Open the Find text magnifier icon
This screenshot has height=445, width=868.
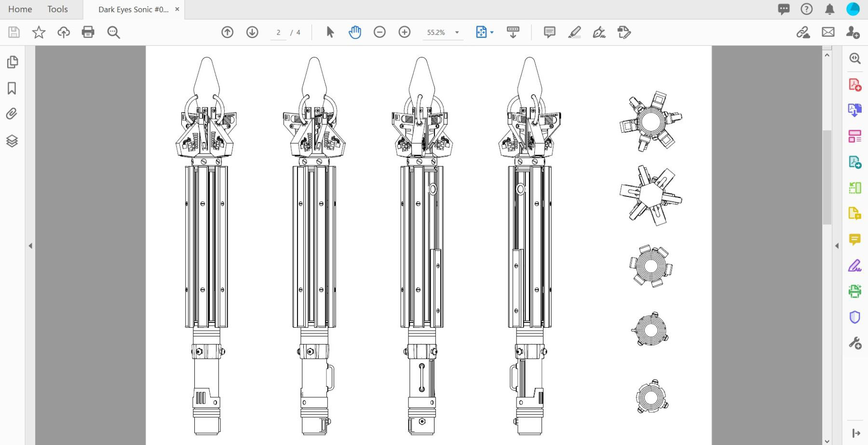[x=114, y=32]
